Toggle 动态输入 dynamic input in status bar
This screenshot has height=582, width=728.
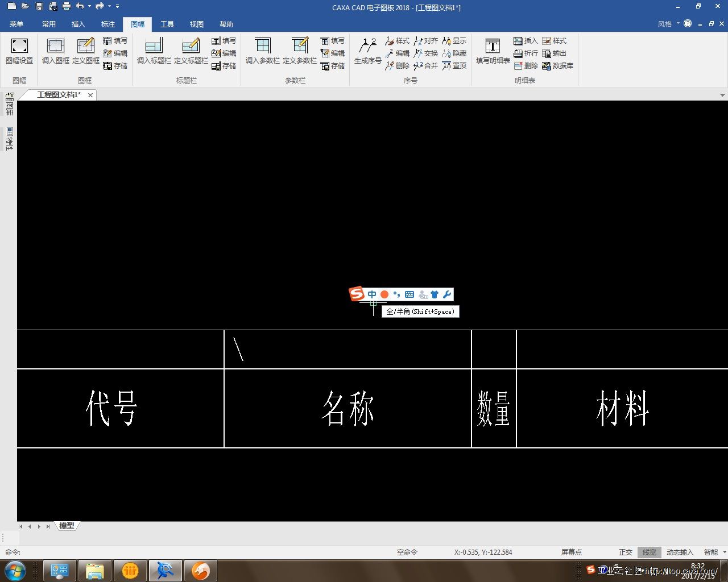pos(680,552)
